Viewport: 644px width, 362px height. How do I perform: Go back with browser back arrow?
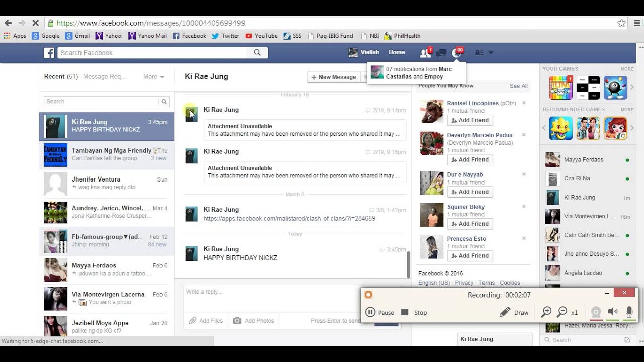point(8,23)
